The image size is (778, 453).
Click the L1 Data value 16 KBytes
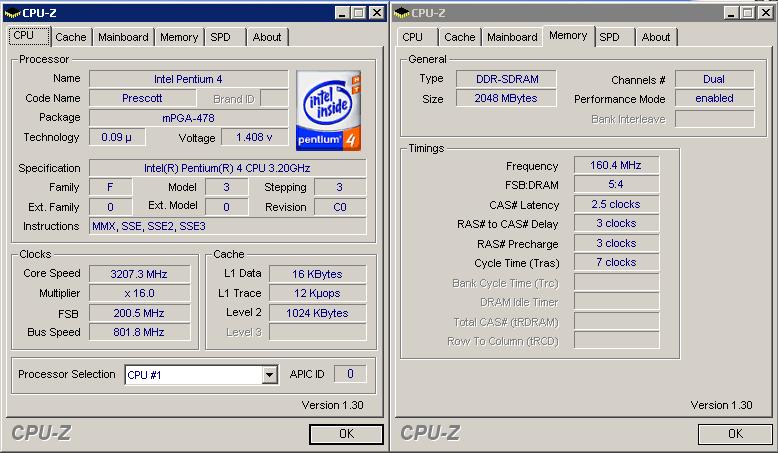coord(318,274)
